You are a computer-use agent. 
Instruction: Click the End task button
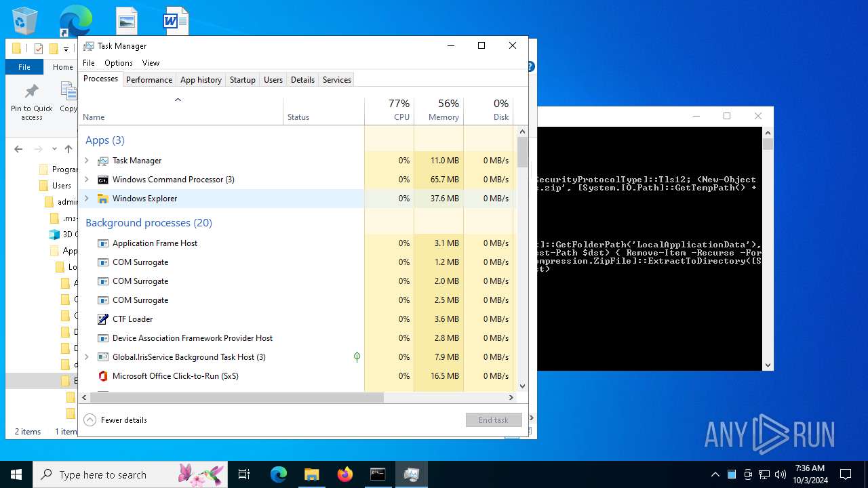pyautogui.click(x=494, y=420)
